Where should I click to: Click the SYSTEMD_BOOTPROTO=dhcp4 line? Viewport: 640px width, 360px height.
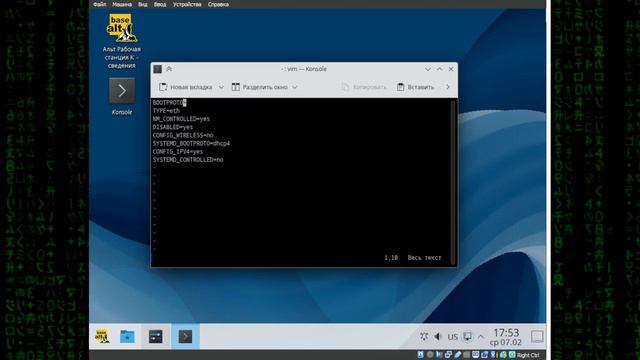coord(191,143)
